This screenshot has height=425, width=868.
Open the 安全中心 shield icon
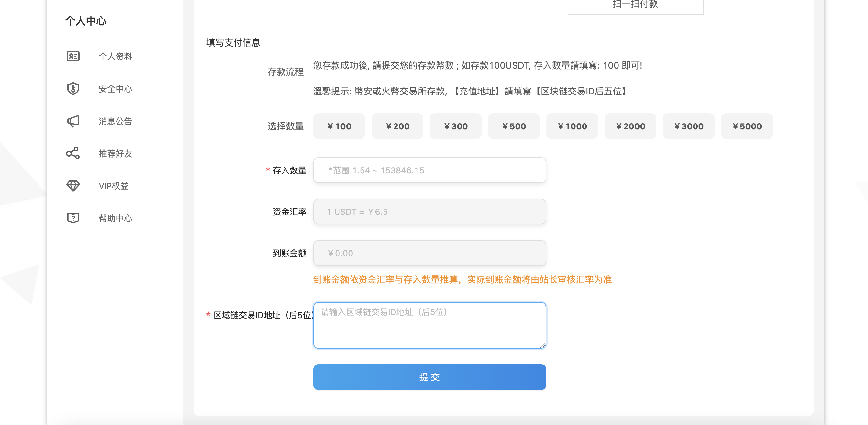[x=73, y=89]
